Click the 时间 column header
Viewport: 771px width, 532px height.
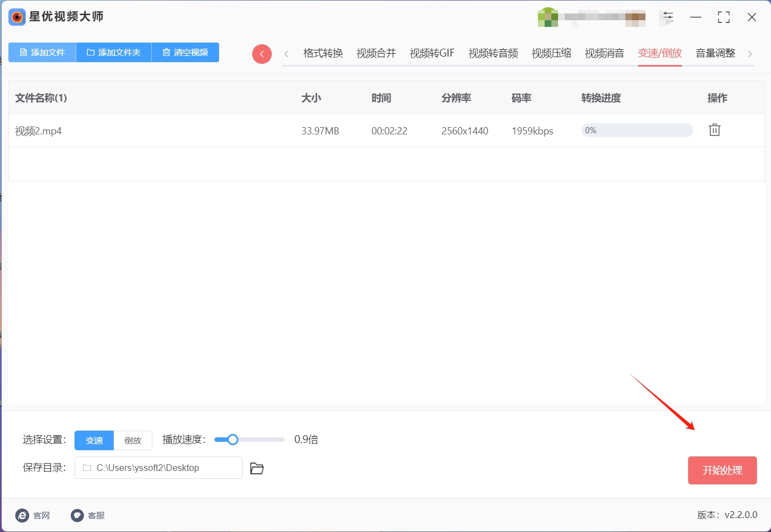(381, 98)
